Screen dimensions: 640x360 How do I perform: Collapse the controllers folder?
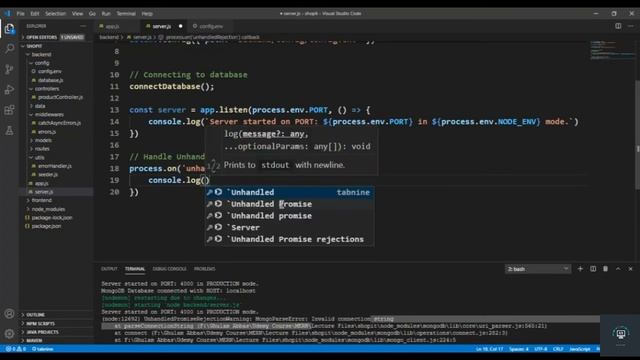(56, 89)
